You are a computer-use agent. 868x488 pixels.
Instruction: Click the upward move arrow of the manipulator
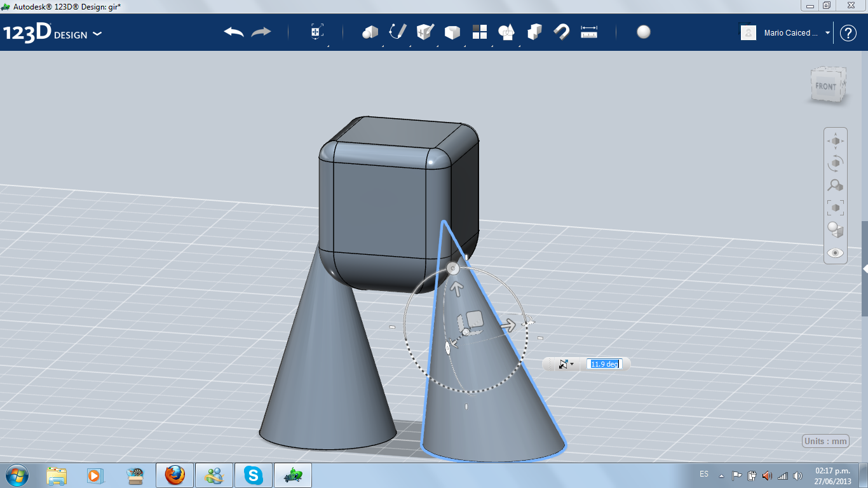tap(456, 288)
